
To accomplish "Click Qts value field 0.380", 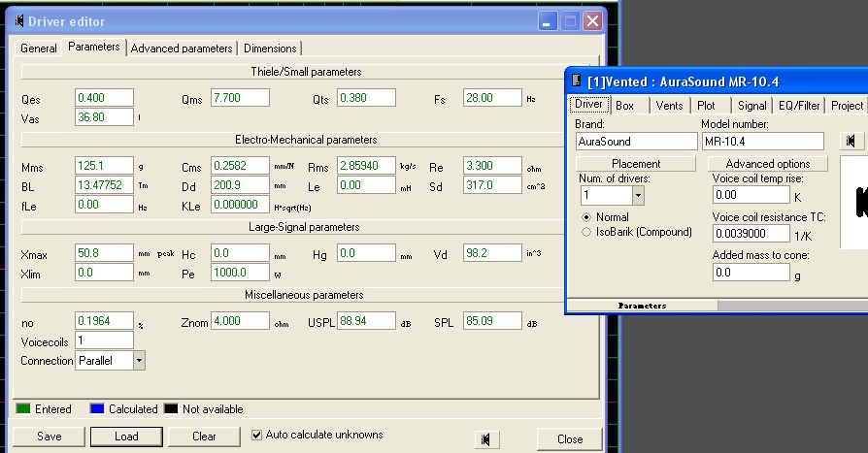I will (x=366, y=98).
